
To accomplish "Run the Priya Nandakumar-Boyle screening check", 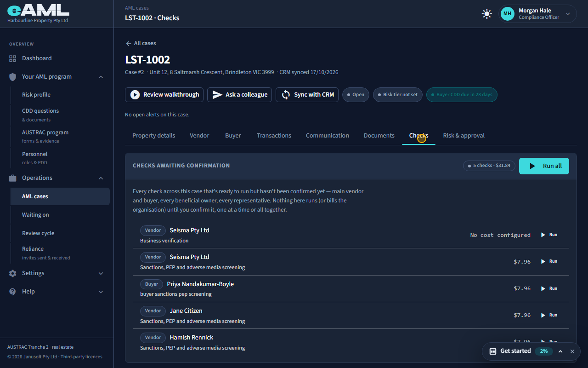I will (549, 288).
